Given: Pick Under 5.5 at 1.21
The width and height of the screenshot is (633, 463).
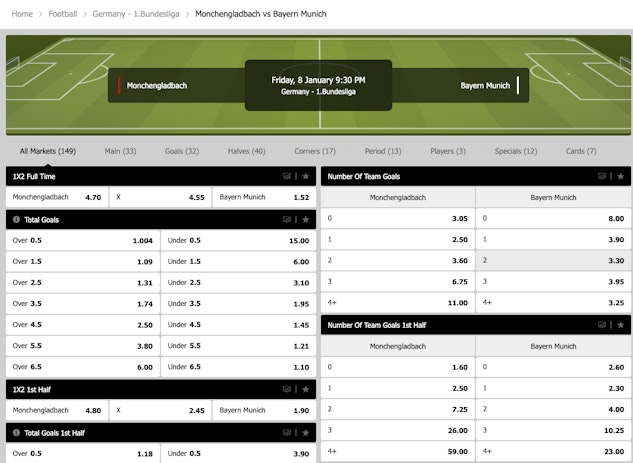Looking at the screenshot, I should (238, 346).
